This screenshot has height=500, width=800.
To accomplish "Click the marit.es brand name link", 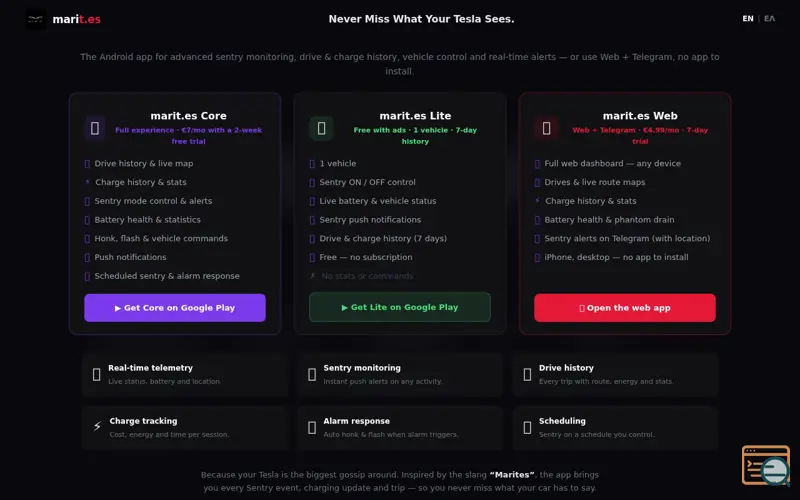I will point(77,19).
